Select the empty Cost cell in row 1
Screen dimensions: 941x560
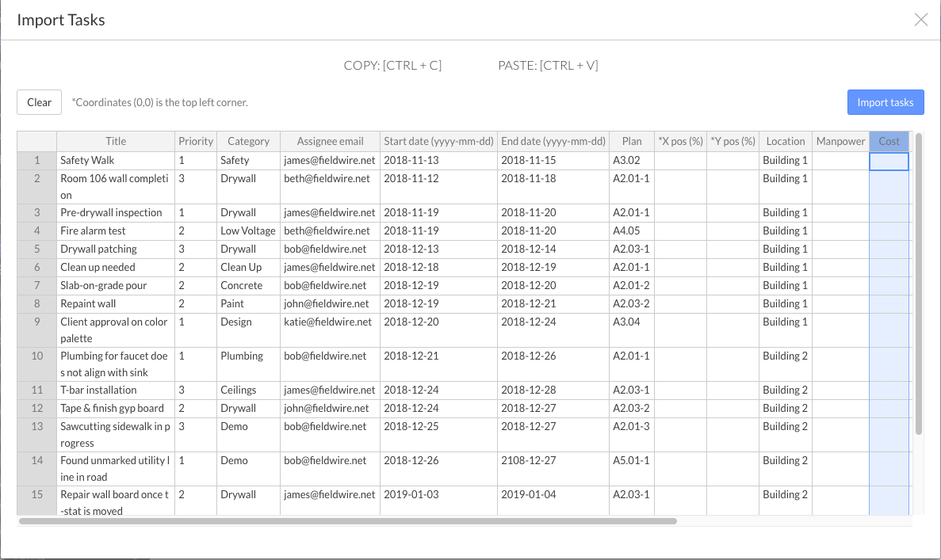tap(889, 161)
